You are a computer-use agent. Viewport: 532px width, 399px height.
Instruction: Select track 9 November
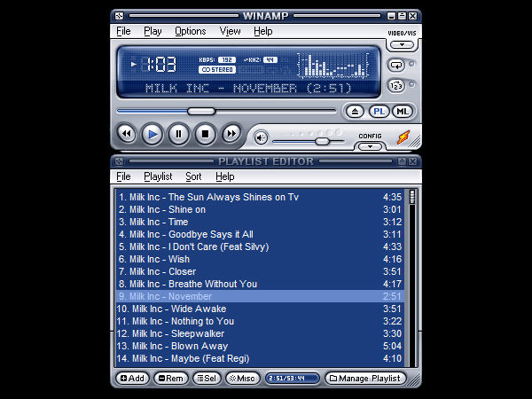pyautogui.click(x=260, y=296)
